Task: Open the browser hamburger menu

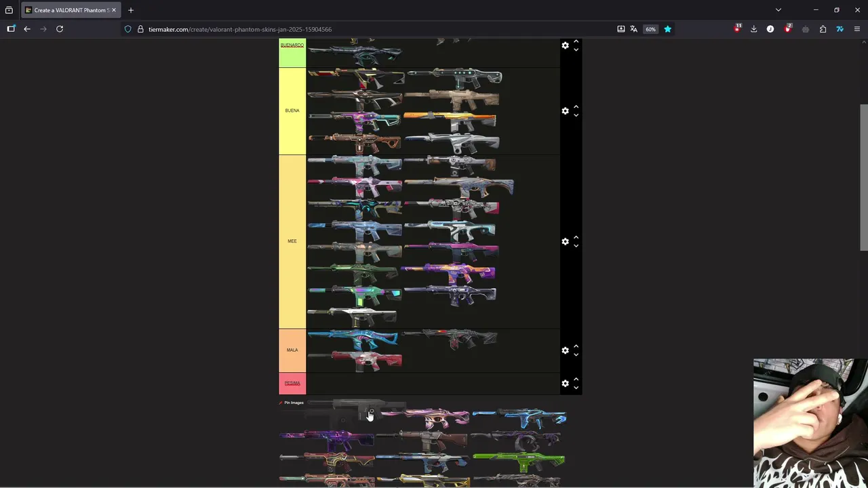Action: click(857, 29)
